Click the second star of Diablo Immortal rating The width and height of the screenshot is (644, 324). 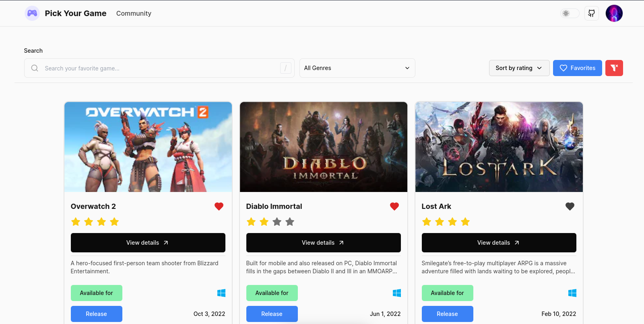point(264,222)
